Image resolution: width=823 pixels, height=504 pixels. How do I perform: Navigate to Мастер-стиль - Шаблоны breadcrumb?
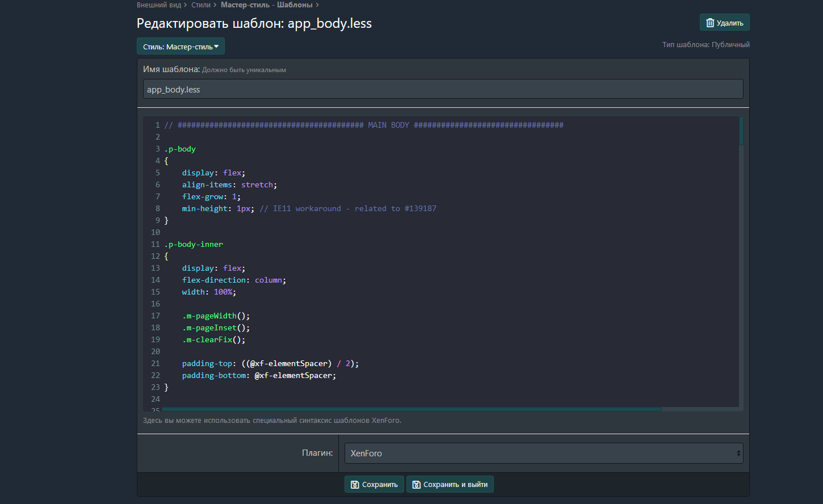click(266, 5)
